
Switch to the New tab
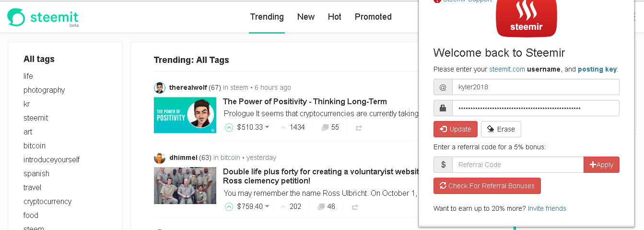pyautogui.click(x=306, y=17)
